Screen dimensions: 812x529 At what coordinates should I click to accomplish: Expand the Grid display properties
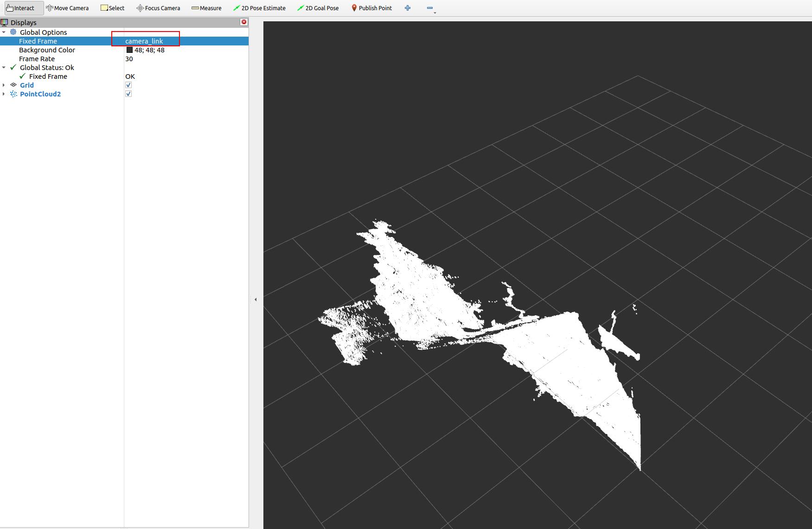4,85
